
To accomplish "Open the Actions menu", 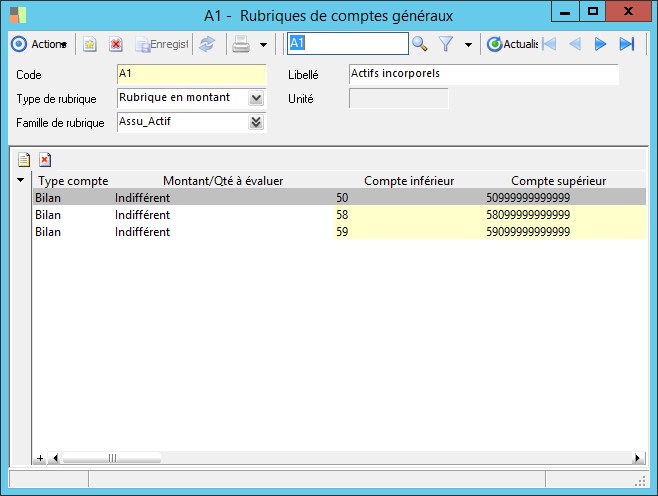I will click(39, 44).
